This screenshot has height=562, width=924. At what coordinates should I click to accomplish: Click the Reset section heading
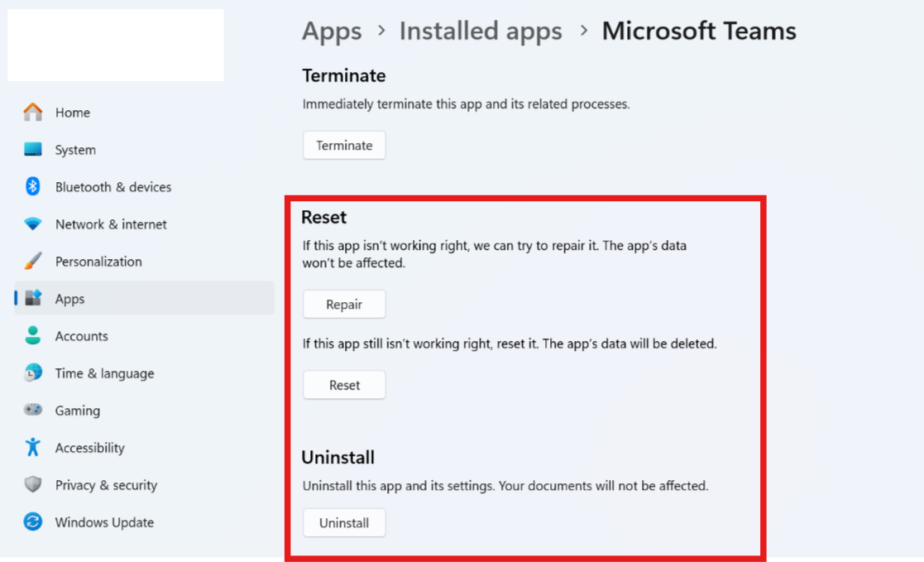pyautogui.click(x=323, y=217)
